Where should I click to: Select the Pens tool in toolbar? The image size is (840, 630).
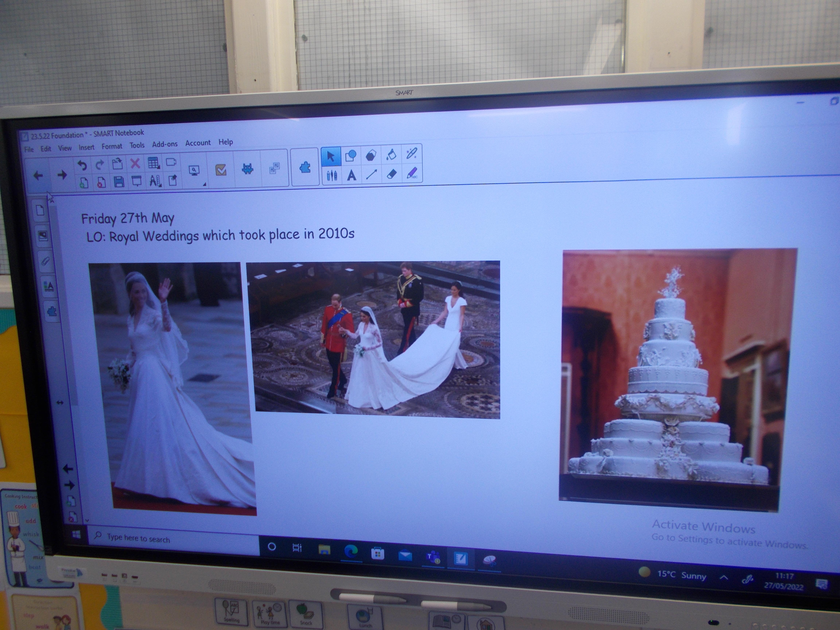click(x=332, y=175)
